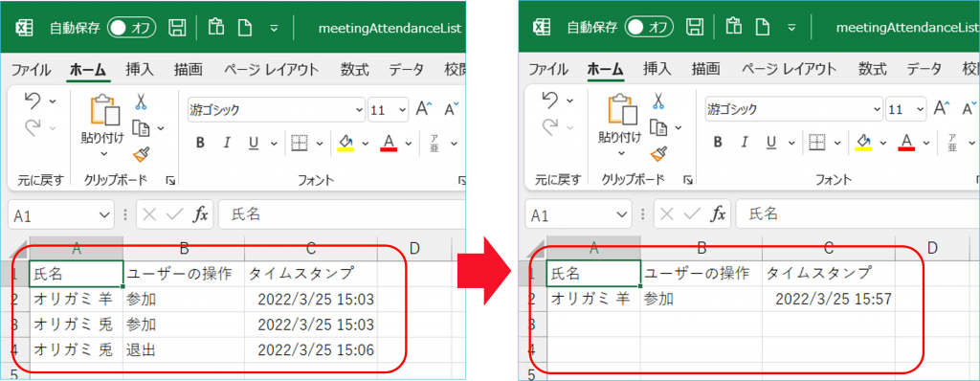This screenshot has height=381, width=980.
Task: Open font name 游ゴシック dropdown in left window
Action: (x=359, y=110)
